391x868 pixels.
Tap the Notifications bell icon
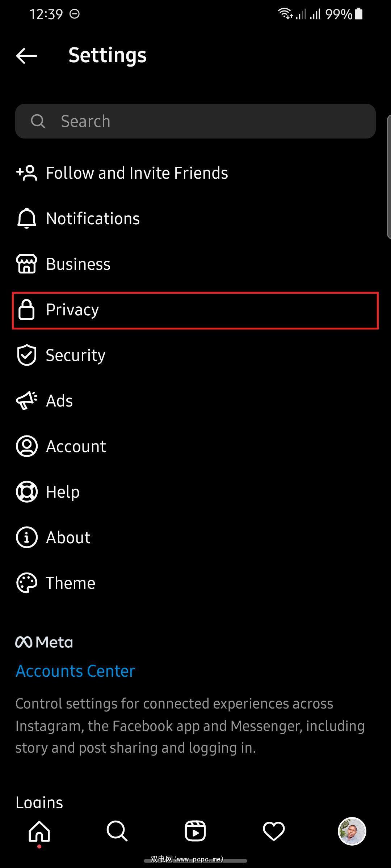(x=27, y=218)
